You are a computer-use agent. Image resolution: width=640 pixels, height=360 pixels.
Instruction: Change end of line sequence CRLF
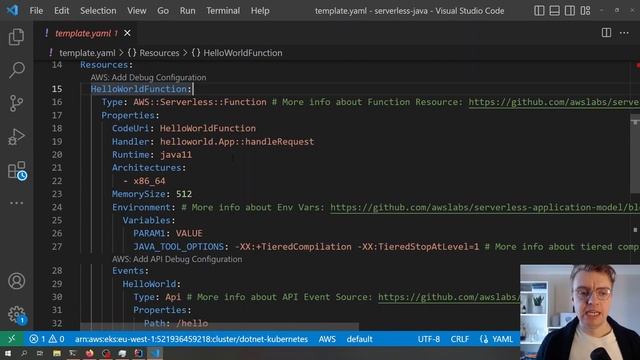[x=460, y=339]
